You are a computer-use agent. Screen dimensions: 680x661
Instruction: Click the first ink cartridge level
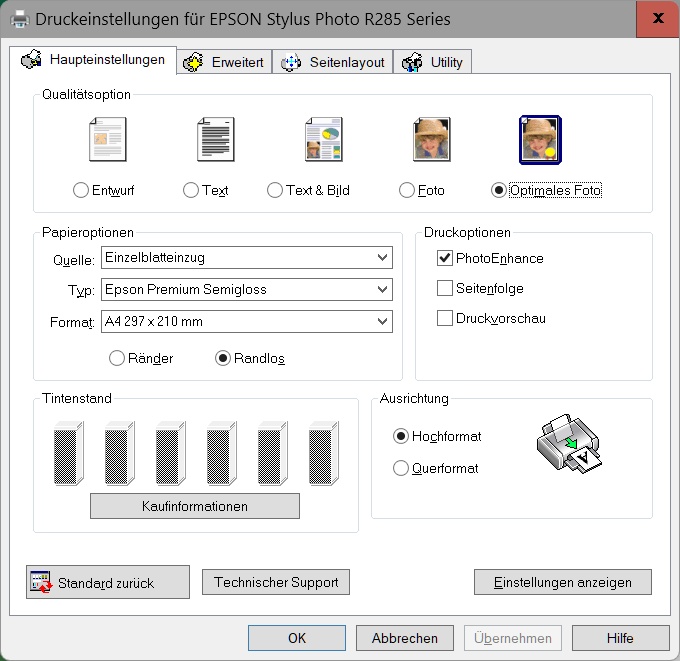(x=69, y=453)
